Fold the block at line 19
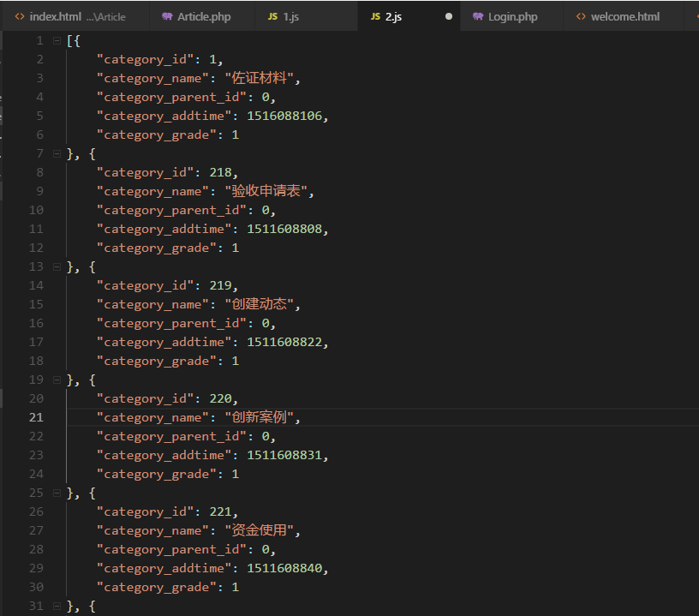 [57, 380]
